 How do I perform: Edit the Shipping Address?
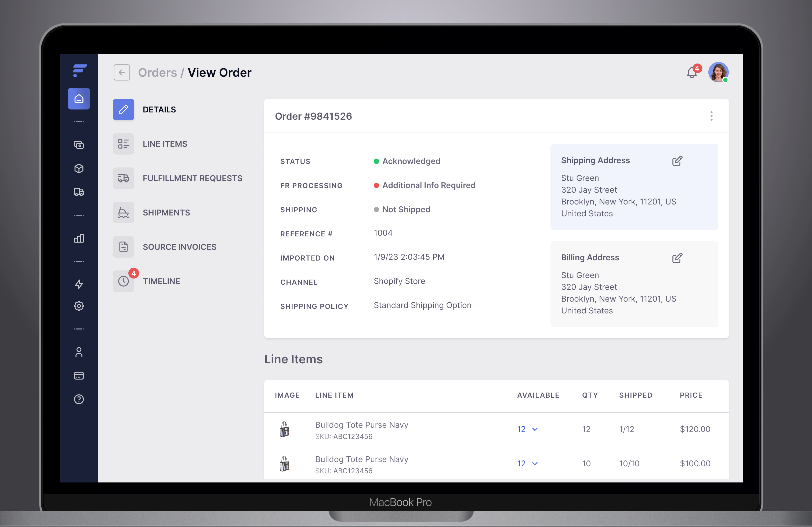pos(677,160)
